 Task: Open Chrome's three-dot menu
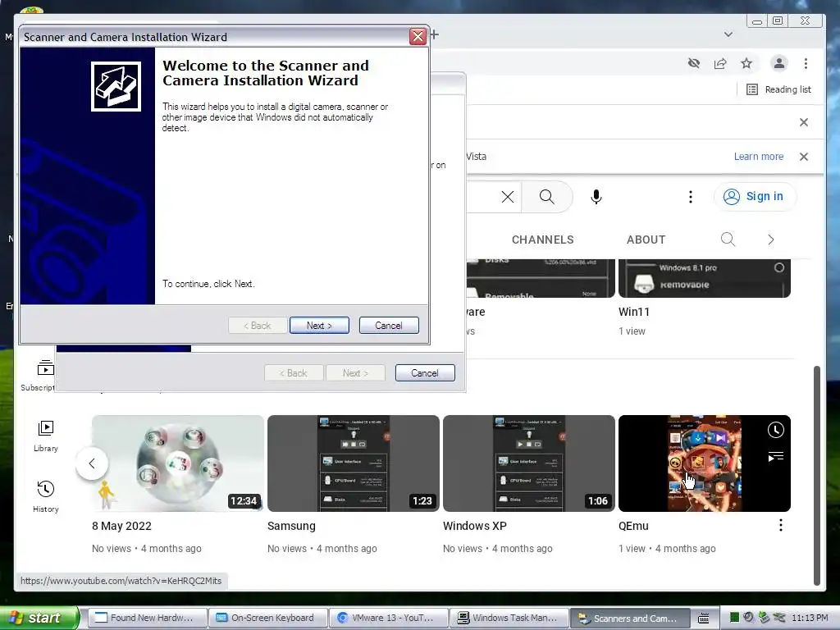click(x=806, y=63)
